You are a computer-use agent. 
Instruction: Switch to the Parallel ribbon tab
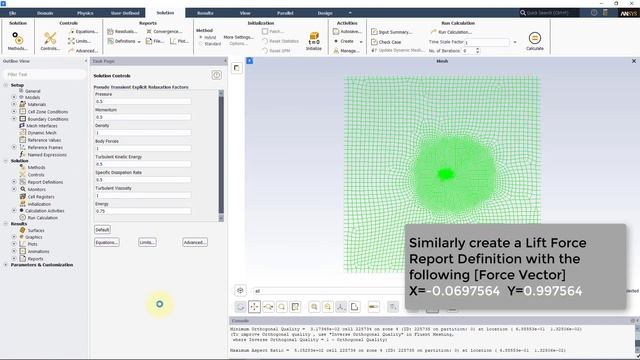[x=285, y=13]
